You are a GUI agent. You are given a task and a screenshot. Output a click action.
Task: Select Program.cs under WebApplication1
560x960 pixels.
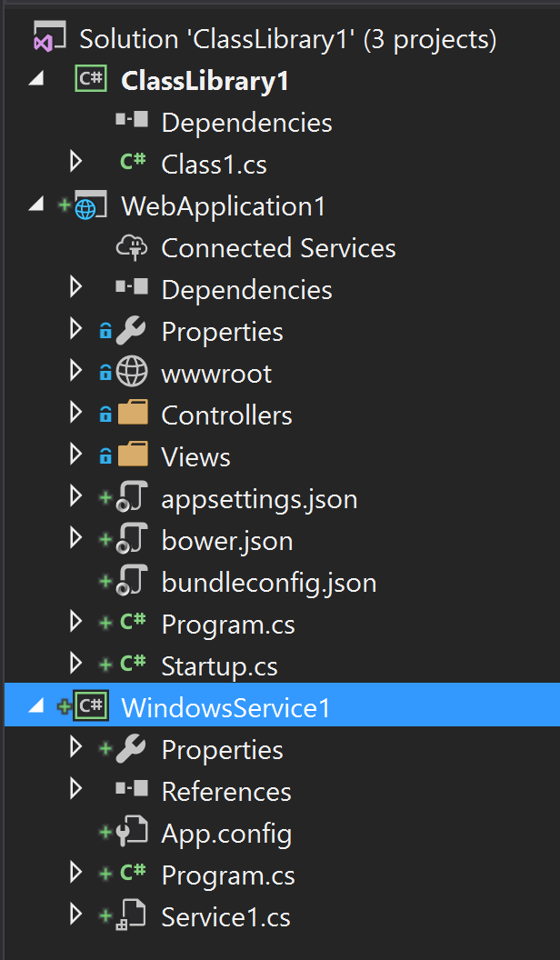point(227,624)
